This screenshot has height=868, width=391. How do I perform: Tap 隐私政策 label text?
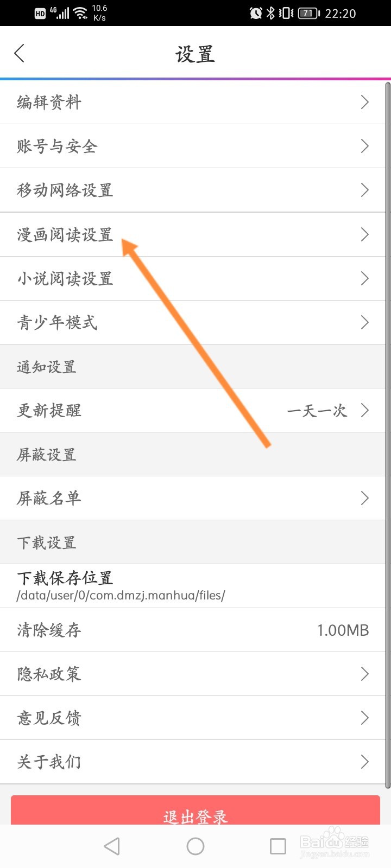tap(49, 674)
